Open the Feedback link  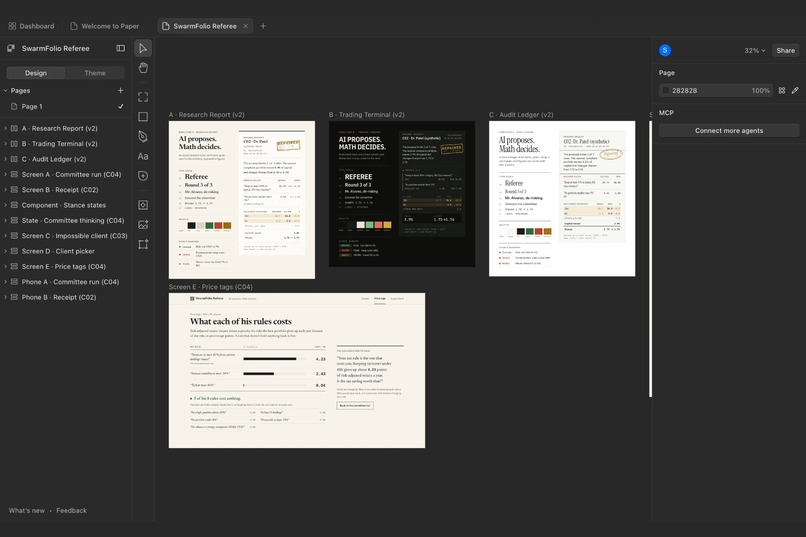point(71,510)
